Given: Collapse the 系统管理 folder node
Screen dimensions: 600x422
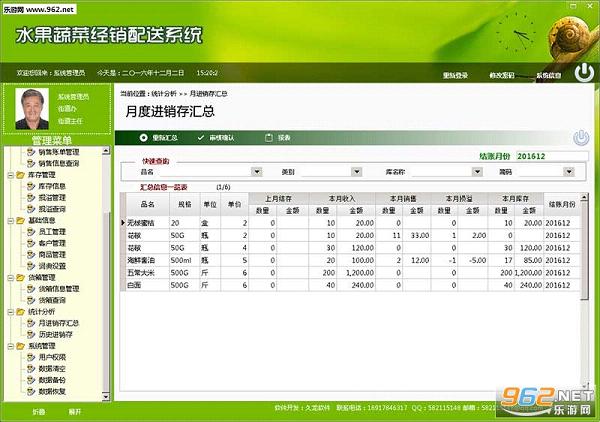Looking at the screenshot, I should click(11, 346).
